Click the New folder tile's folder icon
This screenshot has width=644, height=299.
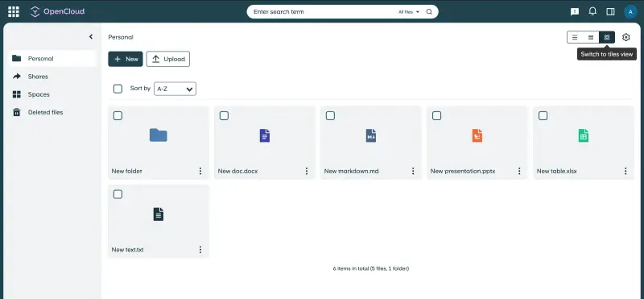click(x=158, y=135)
